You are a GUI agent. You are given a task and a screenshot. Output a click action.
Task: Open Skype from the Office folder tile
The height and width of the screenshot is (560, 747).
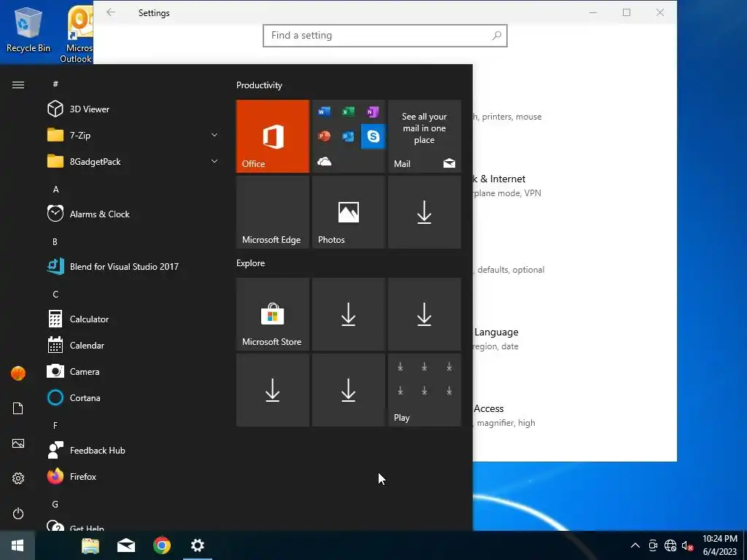[373, 136]
